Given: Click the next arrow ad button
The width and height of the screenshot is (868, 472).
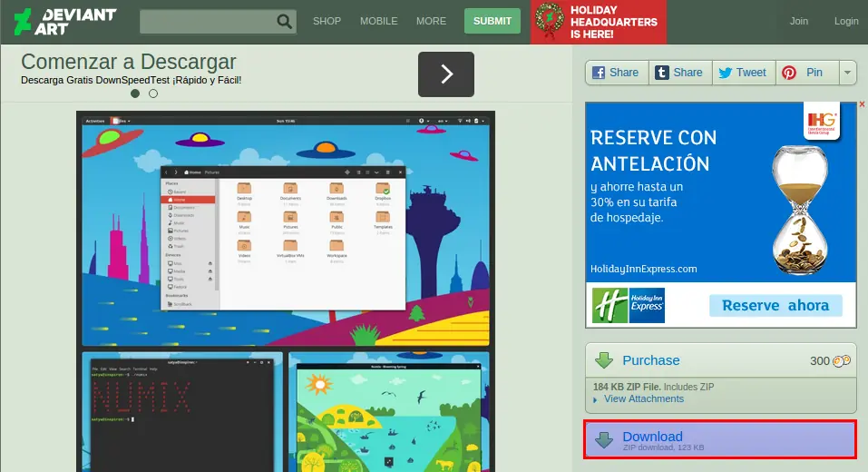Looking at the screenshot, I should click(x=446, y=74).
